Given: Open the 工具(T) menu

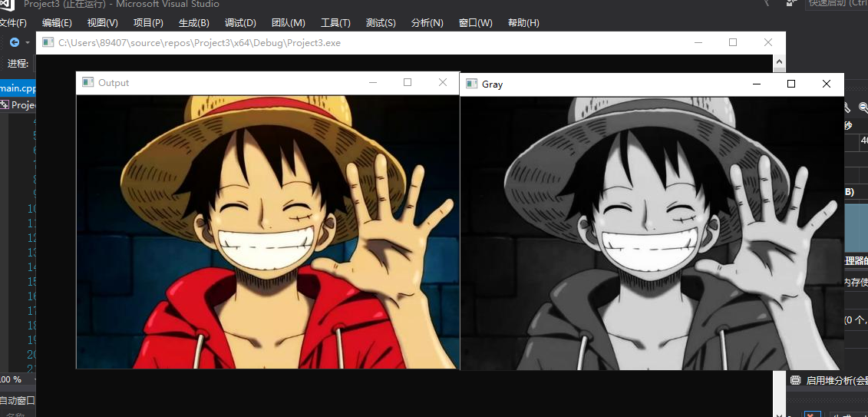Looking at the screenshot, I should tap(335, 23).
